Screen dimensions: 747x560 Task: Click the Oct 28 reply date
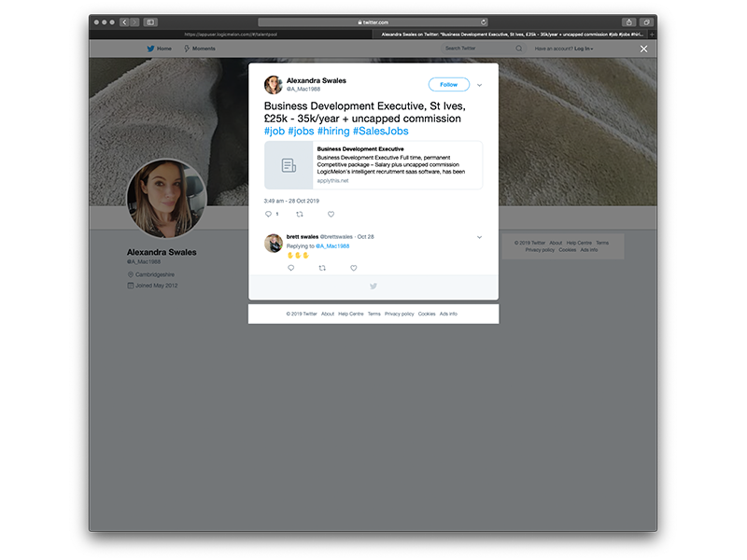tap(365, 237)
